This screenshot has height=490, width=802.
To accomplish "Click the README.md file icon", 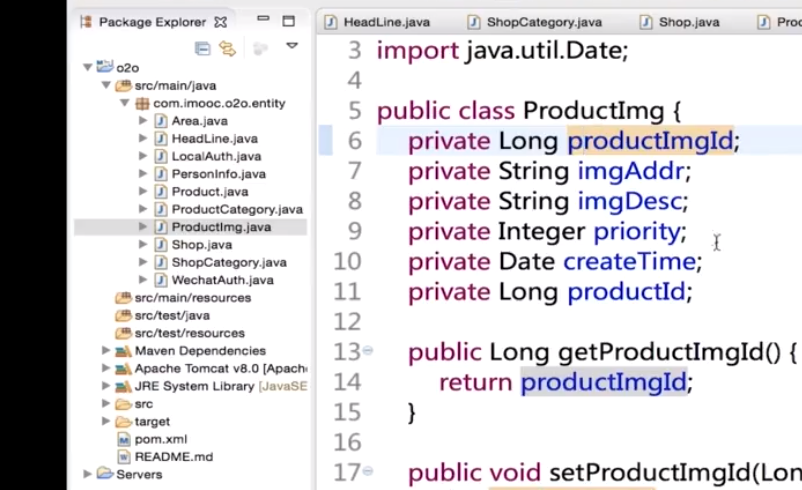I will pyautogui.click(x=124, y=457).
